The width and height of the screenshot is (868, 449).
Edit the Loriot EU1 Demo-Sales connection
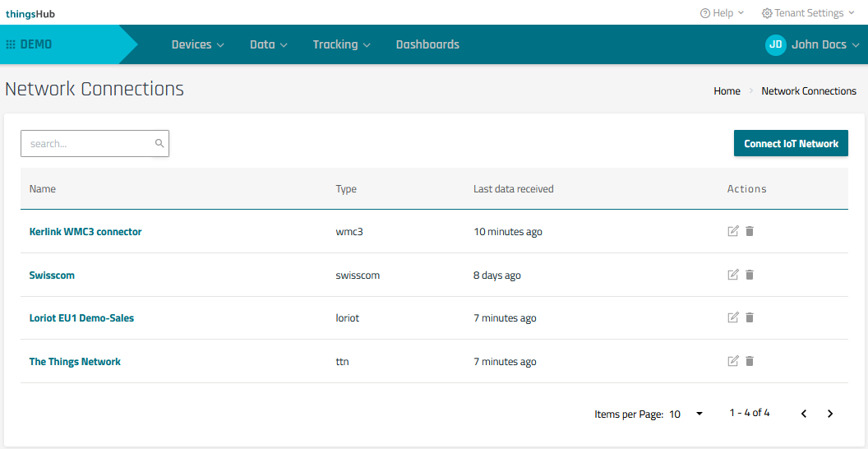click(x=733, y=317)
